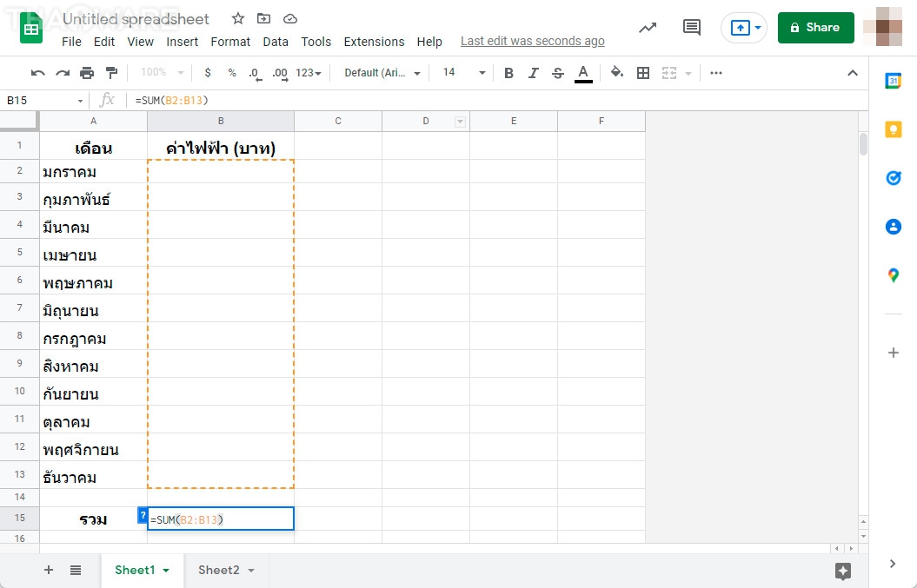The width and height of the screenshot is (917, 588).
Task: Open the activity dashboard trend icon
Action: click(648, 28)
